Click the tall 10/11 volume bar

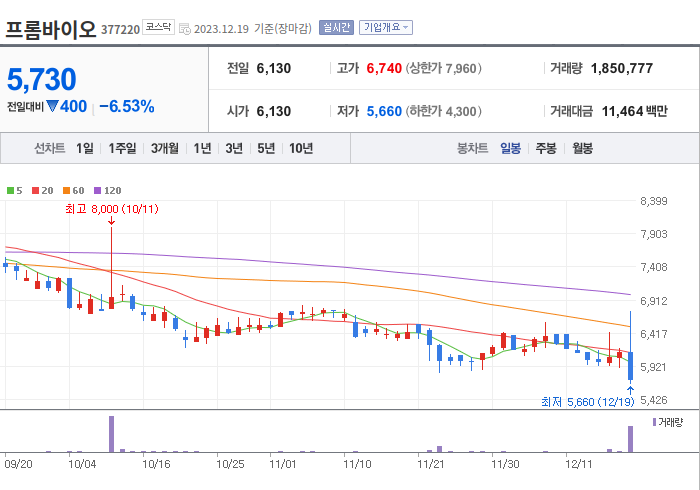point(112,434)
